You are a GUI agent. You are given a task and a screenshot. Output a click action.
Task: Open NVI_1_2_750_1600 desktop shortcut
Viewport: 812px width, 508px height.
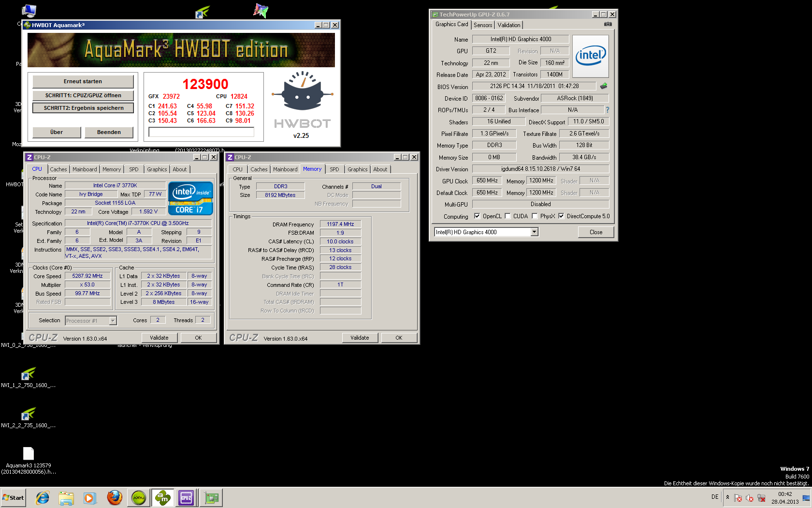pyautogui.click(x=28, y=377)
